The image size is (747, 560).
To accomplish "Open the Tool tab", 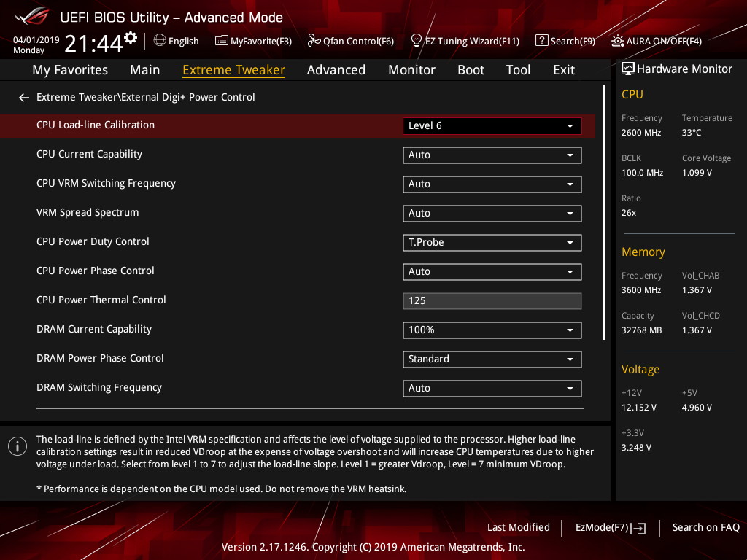I will (x=518, y=70).
